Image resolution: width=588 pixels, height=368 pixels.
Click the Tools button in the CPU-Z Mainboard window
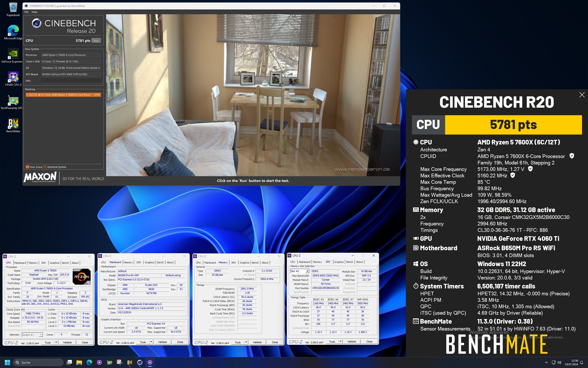pos(143,342)
